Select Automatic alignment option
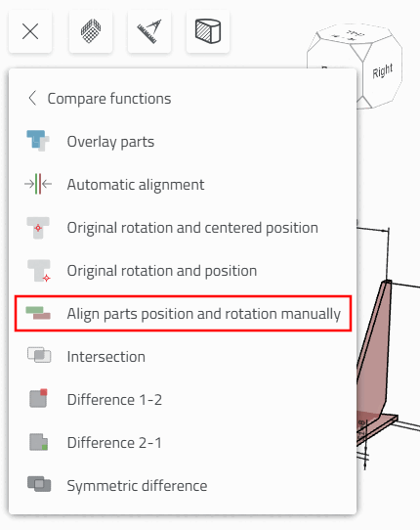This screenshot has width=420, height=530. pos(136,185)
